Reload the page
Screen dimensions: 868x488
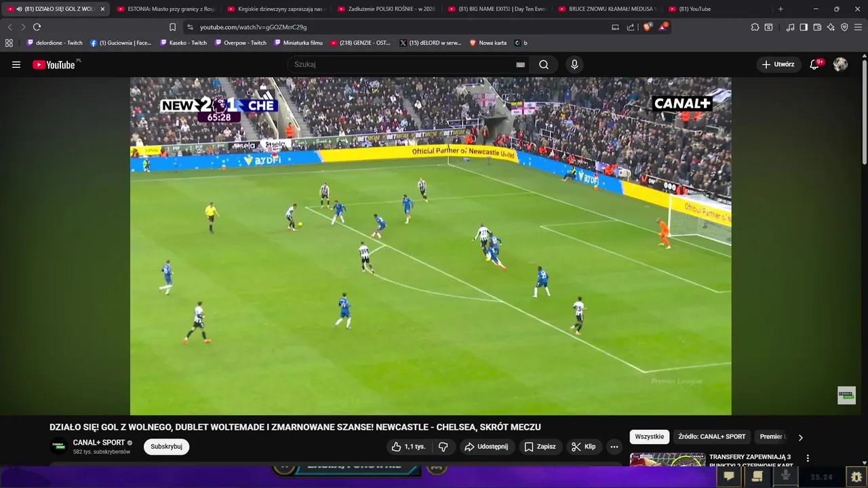click(37, 27)
